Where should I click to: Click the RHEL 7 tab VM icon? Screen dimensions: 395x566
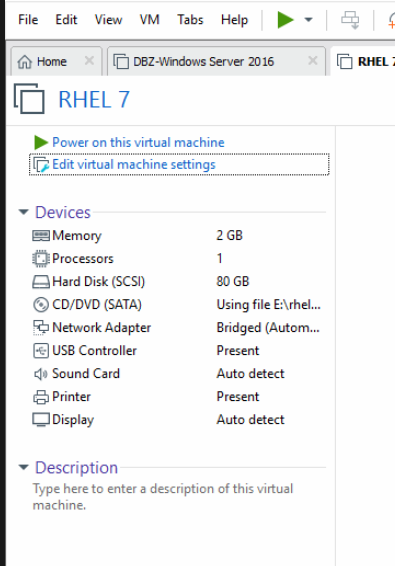pyautogui.click(x=344, y=61)
